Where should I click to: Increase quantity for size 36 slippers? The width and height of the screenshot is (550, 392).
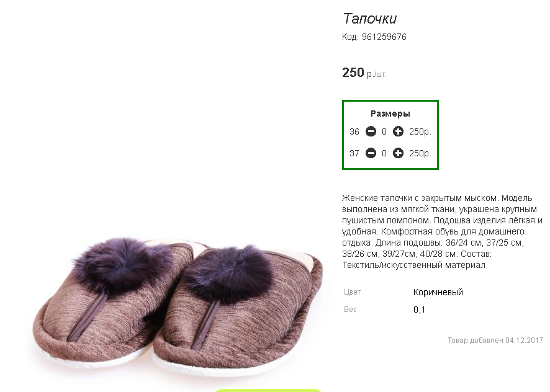pos(398,131)
